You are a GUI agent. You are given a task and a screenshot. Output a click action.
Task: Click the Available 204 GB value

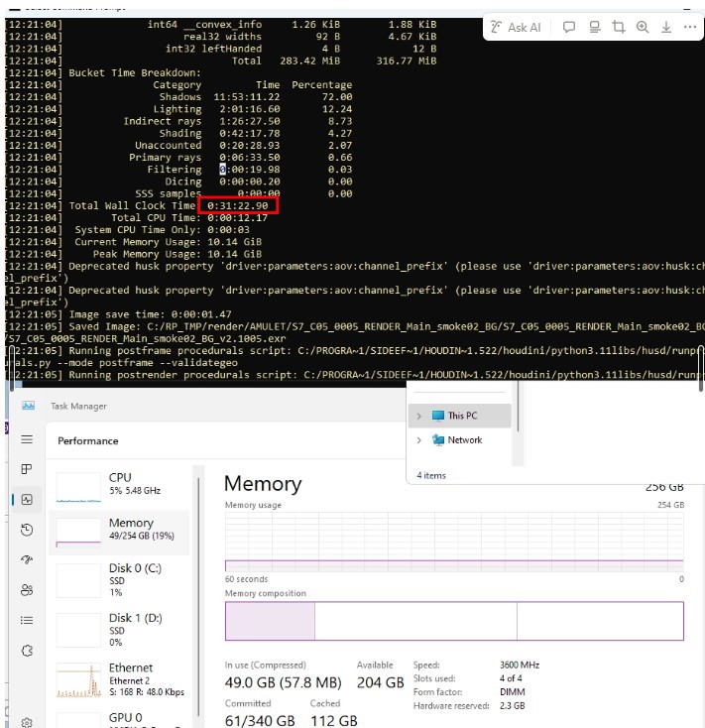tap(381, 682)
